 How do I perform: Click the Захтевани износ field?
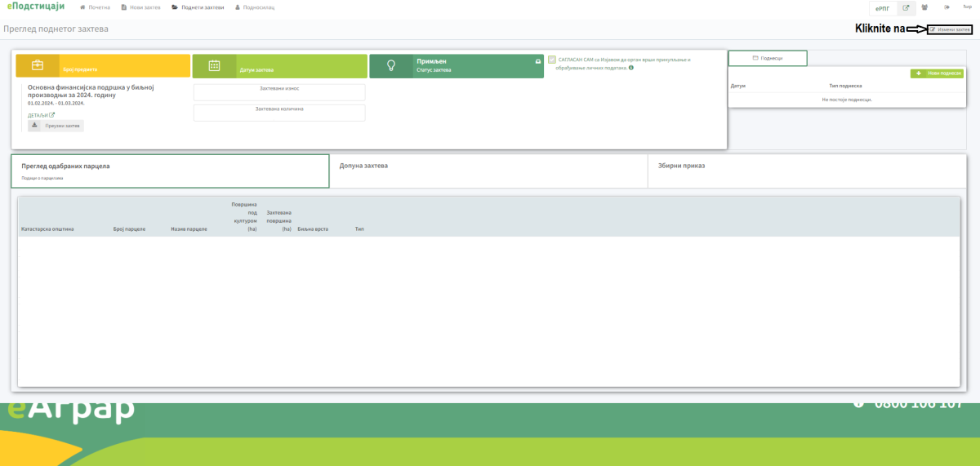coord(279,92)
